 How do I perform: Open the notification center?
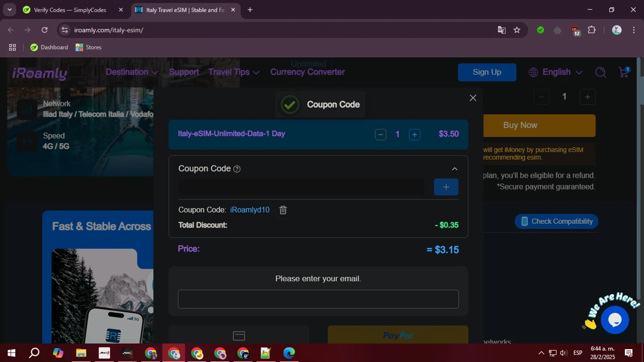629,353
